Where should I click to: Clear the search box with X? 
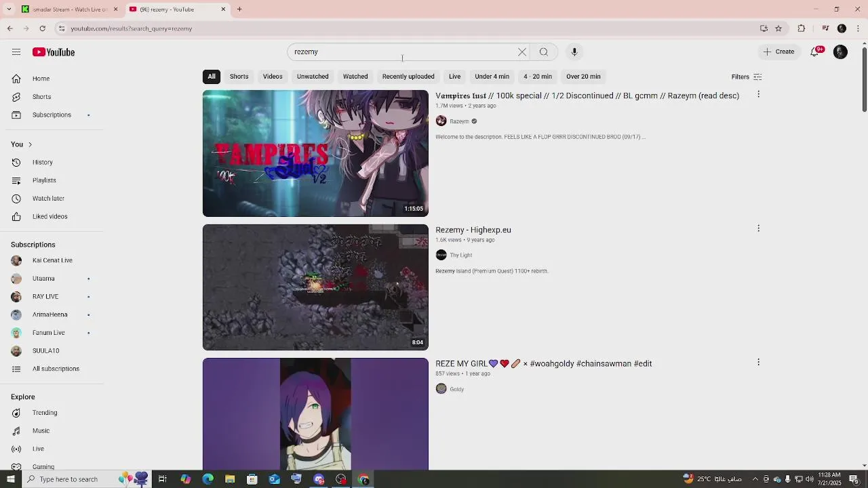tap(522, 52)
